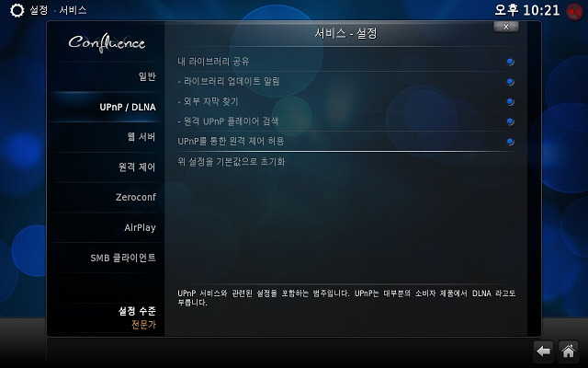Click the clock showing 오후 10:21
Viewport: 588px width, 368px height.
(526, 10)
